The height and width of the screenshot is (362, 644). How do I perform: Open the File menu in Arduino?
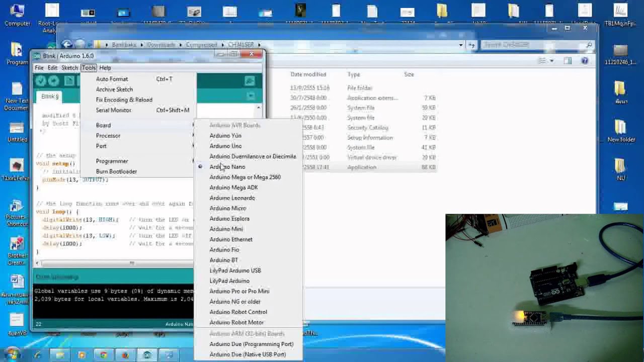pos(39,68)
